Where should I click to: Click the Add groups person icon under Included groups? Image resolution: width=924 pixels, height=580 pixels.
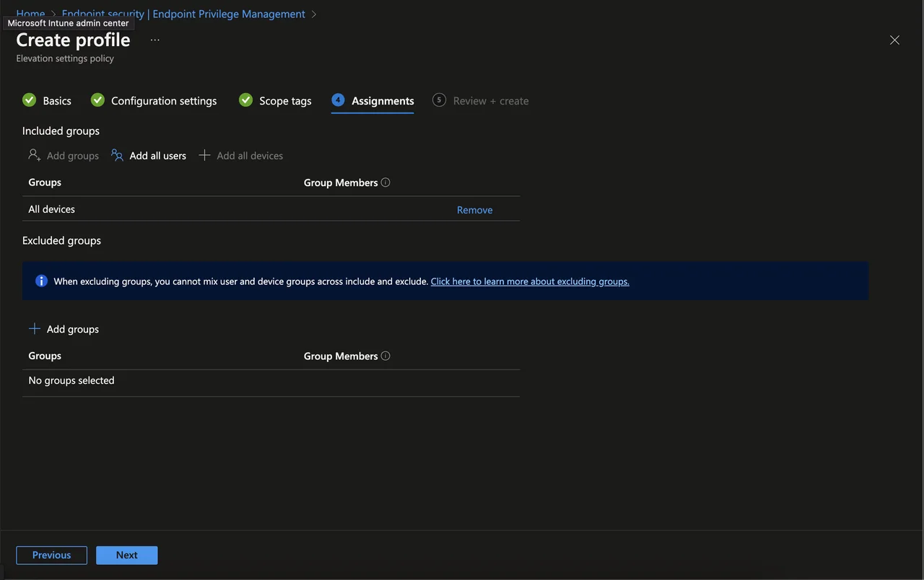pos(35,155)
